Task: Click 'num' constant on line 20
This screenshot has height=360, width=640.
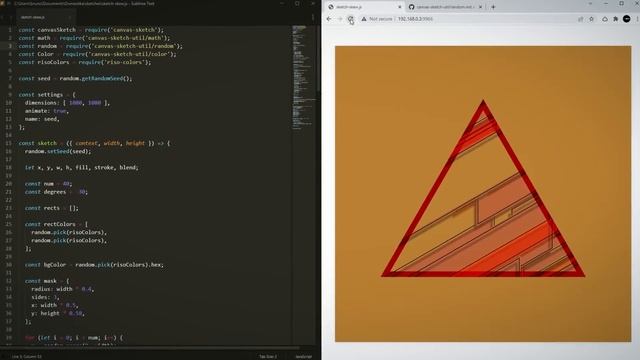Action: coord(49,184)
